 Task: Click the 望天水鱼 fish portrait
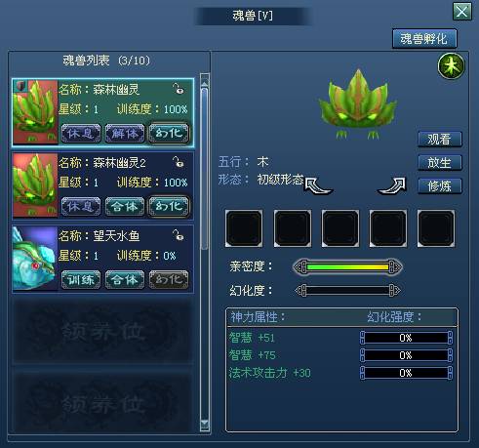[x=35, y=258]
